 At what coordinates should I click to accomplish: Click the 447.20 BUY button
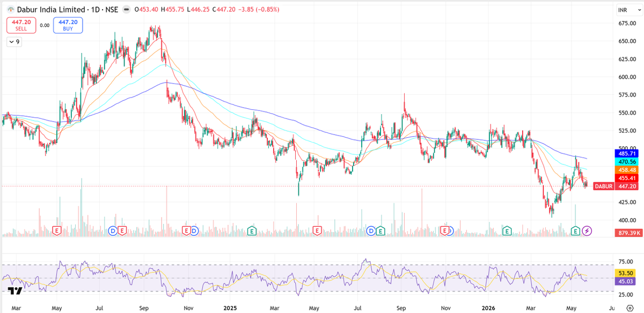(68, 25)
